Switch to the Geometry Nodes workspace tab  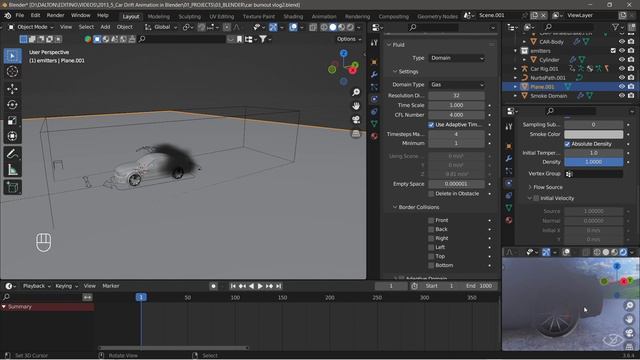437,16
